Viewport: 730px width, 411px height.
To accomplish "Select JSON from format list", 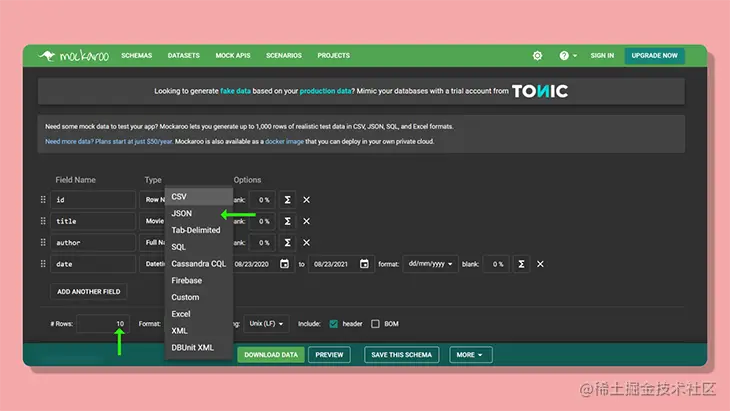I will point(199,213).
